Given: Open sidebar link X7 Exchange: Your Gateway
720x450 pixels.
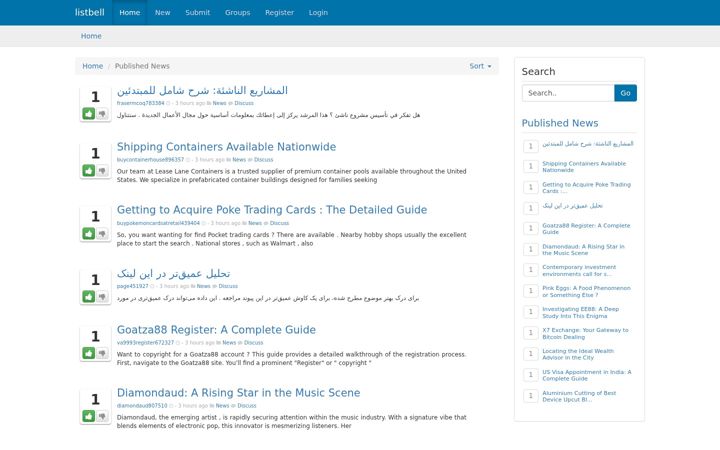Looking at the screenshot, I should pos(585,333).
